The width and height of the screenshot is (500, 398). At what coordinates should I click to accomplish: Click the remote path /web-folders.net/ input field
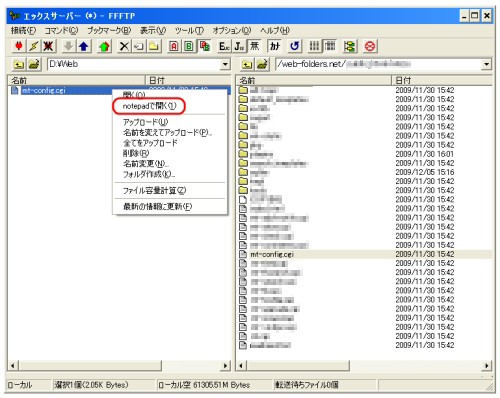[378, 64]
